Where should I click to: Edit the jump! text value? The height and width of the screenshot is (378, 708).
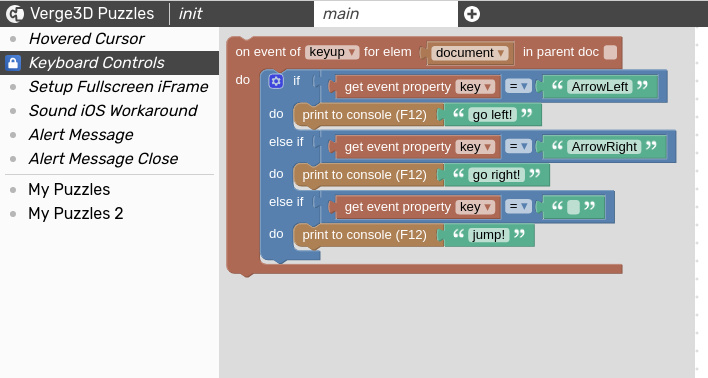489,235
